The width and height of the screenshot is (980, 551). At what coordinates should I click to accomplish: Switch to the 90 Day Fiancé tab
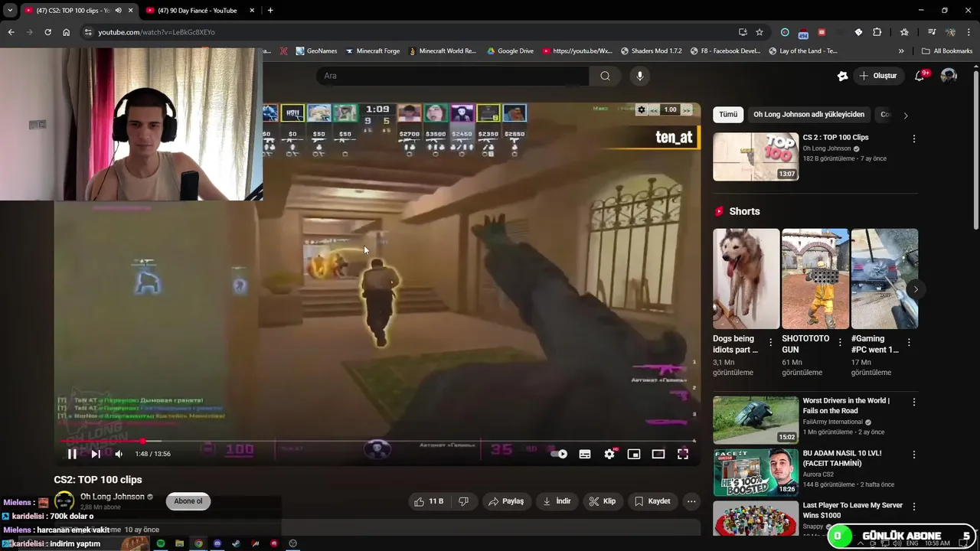(x=200, y=11)
